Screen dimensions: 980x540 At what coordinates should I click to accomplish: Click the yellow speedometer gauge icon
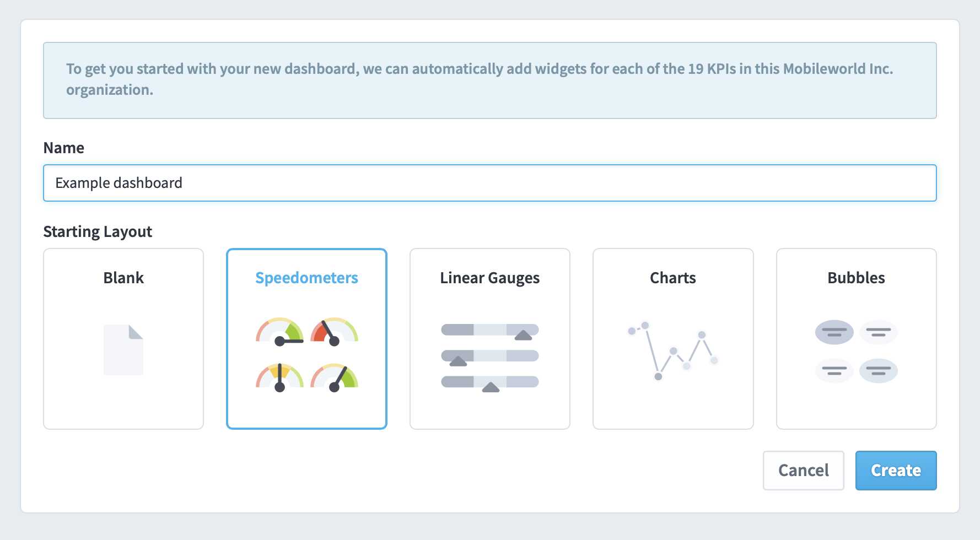coord(279,377)
